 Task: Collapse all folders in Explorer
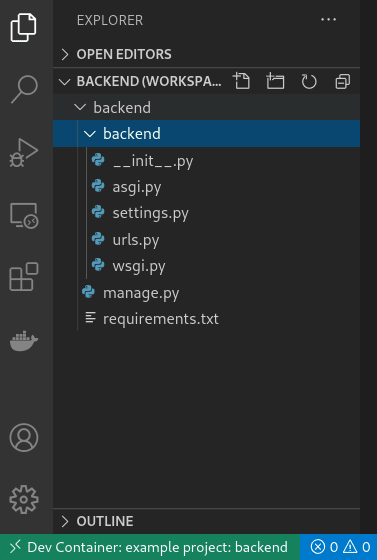point(343,81)
